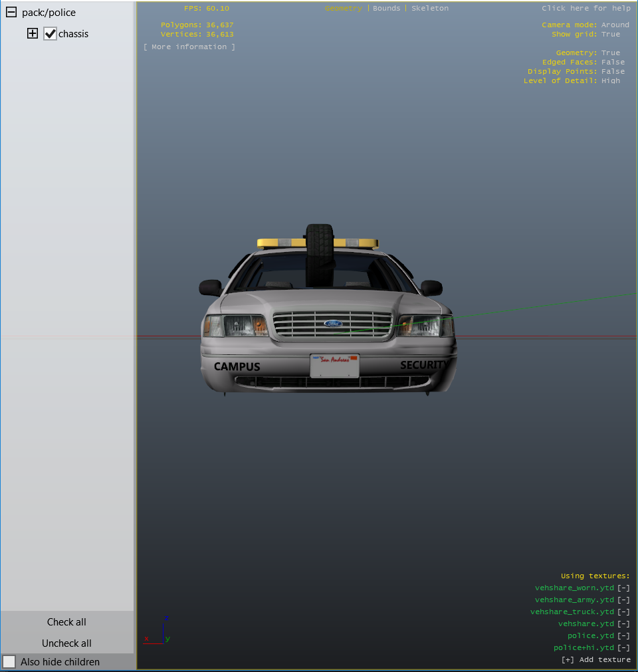
Task: Toggle the Edged Faces setting
Action: click(583, 62)
